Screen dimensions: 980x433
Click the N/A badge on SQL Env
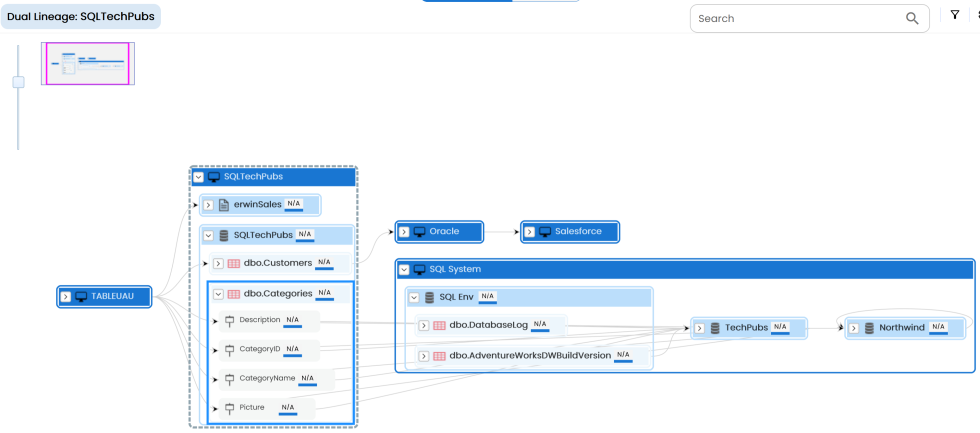488,297
